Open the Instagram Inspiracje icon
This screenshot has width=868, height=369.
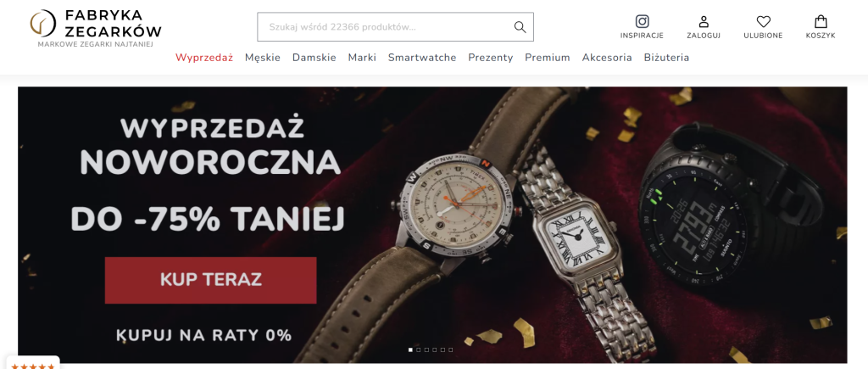(x=642, y=21)
